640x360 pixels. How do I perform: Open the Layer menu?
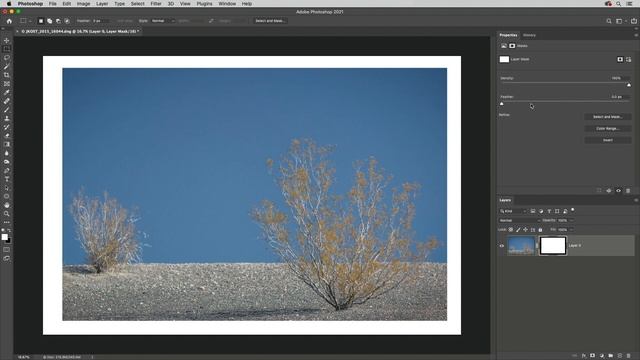pos(102,4)
